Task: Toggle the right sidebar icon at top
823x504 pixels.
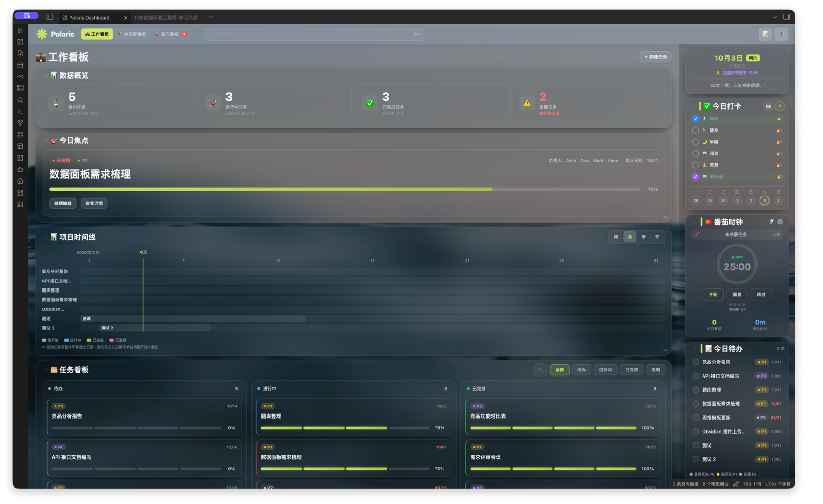Action: click(787, 17)
